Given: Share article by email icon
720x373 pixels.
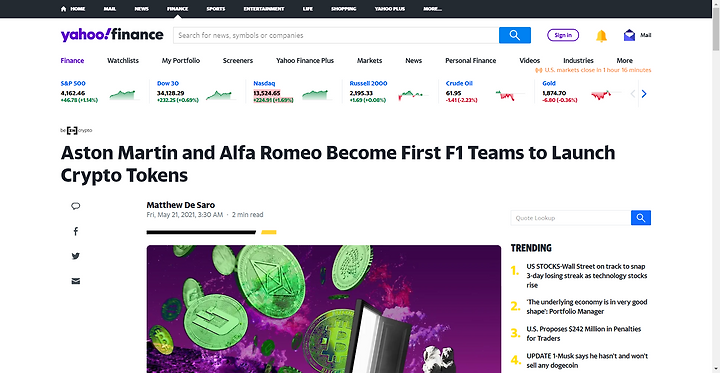Looking at the screenshot, I should coord(76,281).
